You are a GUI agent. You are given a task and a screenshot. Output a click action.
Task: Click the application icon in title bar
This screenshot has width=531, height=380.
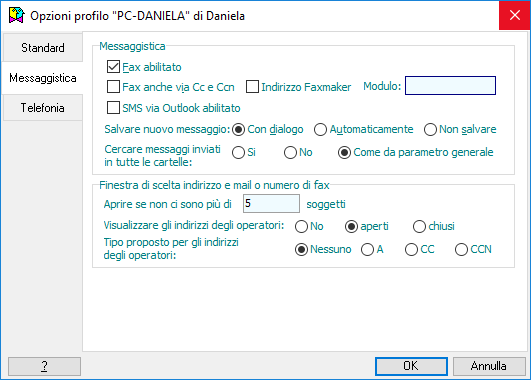17,16
